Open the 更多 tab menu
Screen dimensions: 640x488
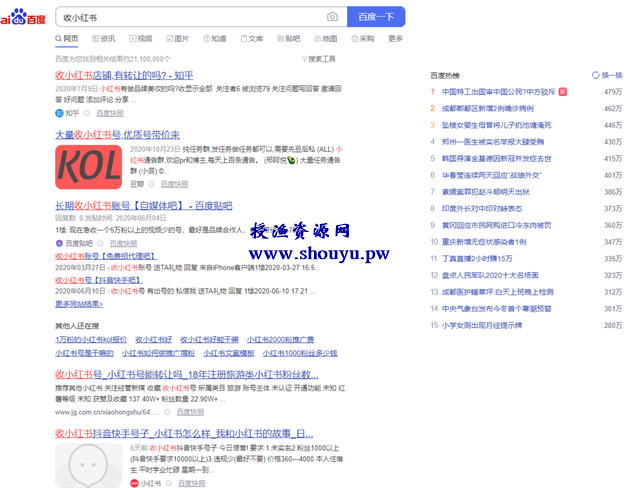pos(395,39)
